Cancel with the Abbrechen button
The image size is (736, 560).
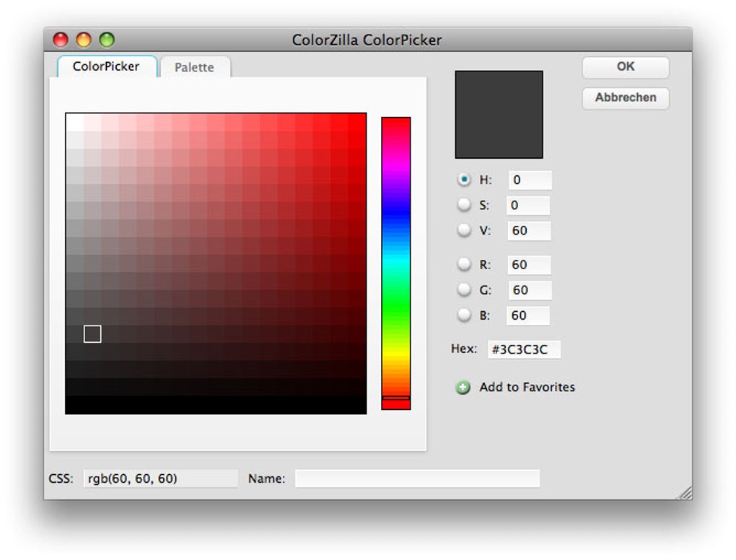pyautogui.click(x=624, y=98)
